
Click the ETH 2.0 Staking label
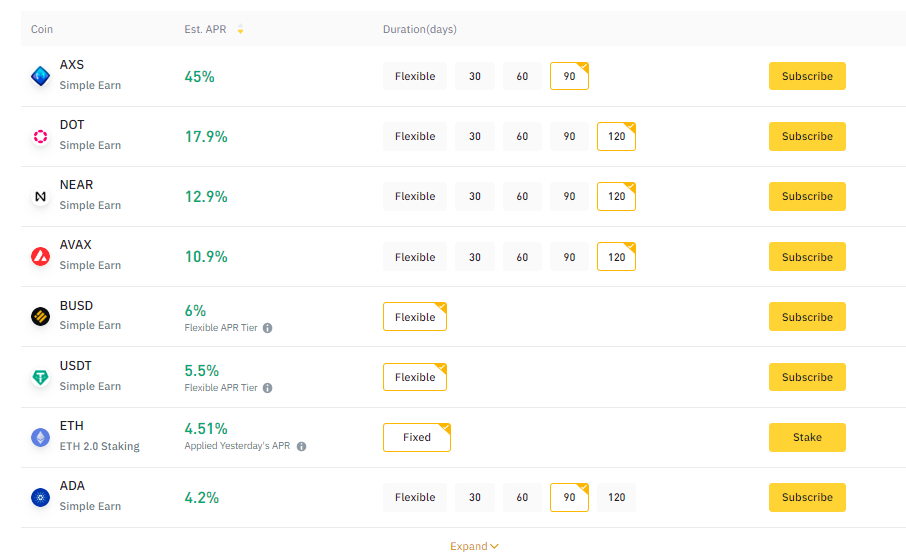tap(99, 446)
